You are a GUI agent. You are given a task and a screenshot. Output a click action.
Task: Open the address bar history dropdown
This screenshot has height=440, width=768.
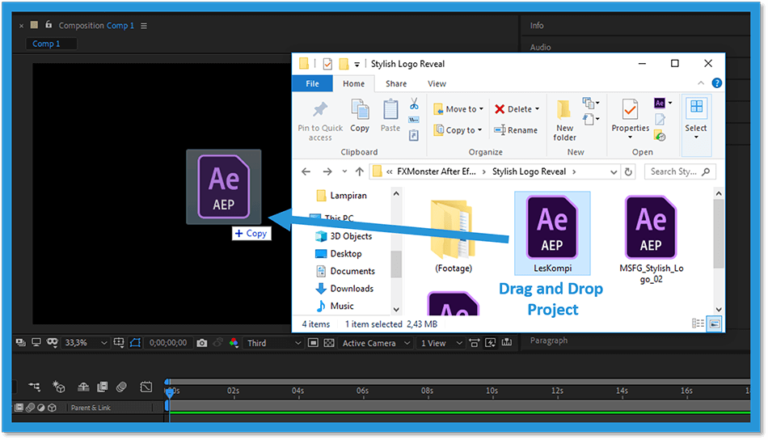coord(613,171)
